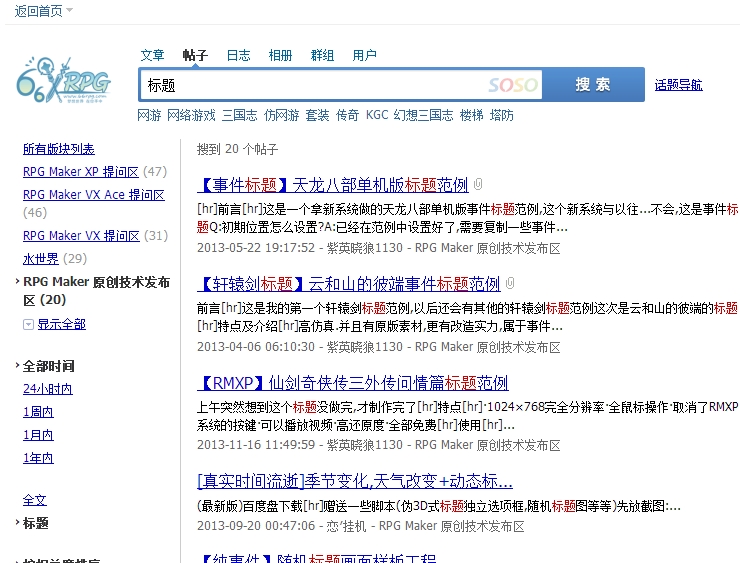This screenshot has width=740, height=563.
Task: Switch search scope to 全文
Action: coord(35,500)
